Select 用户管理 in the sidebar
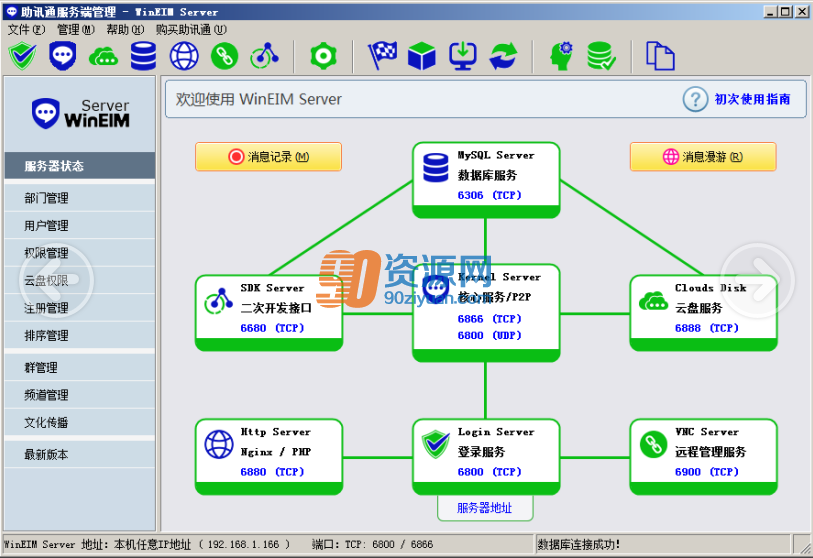 coord(80,225)
